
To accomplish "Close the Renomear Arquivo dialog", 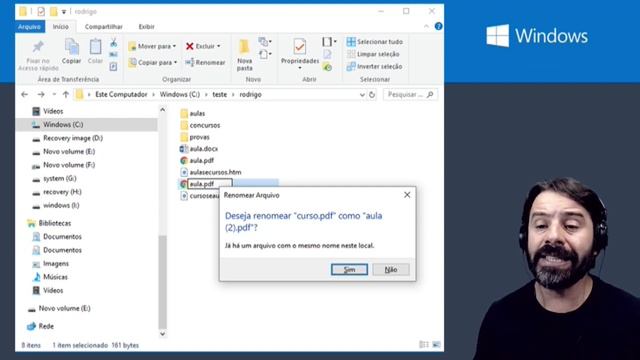I will click(407, 195).
